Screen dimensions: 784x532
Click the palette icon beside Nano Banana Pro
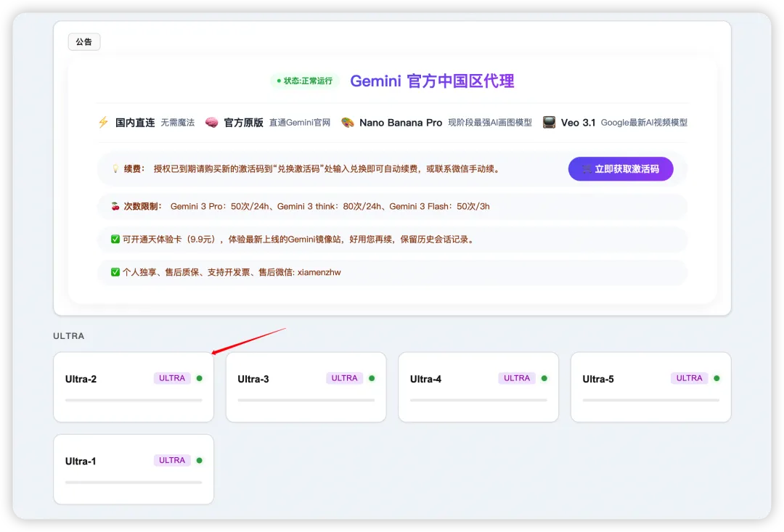[x=348, y=123]
